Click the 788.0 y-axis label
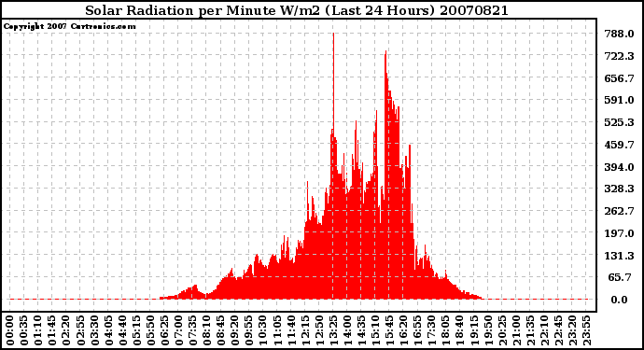This screenshot has height=350, width=644. (619, 34)
